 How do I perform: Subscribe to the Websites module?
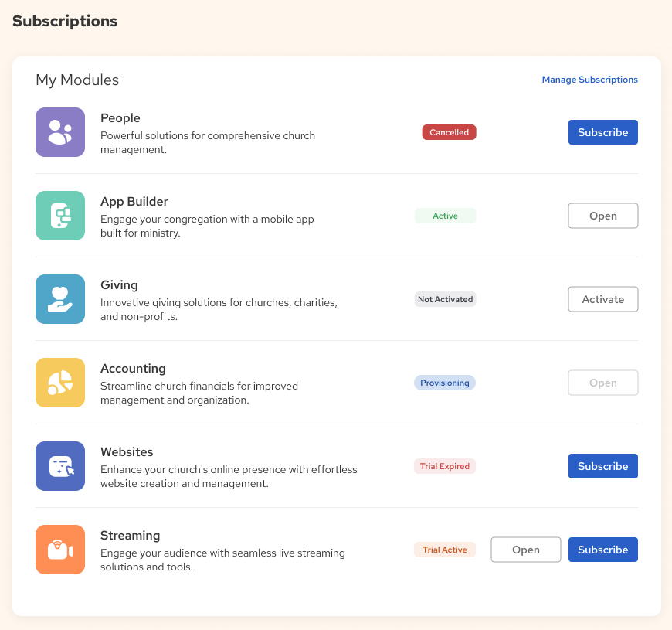[602, 465]
